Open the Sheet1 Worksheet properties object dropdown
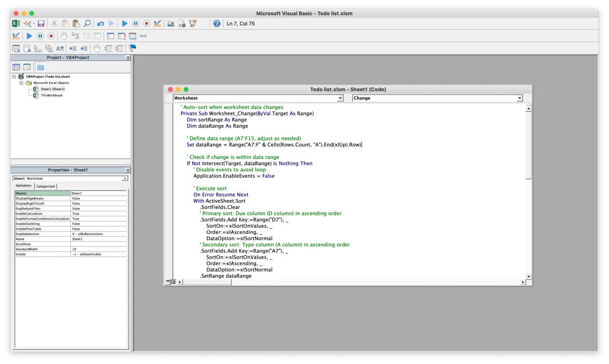This screenshot has width=609, height=364. click(x=125, y=179)
